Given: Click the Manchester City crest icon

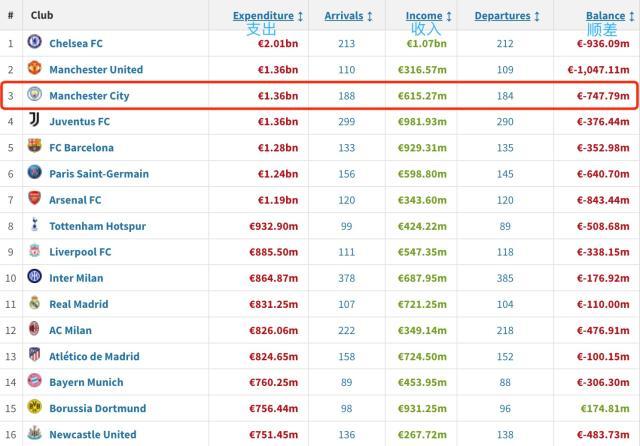Looking at the screenshot, I should click(x=34, y=95).
